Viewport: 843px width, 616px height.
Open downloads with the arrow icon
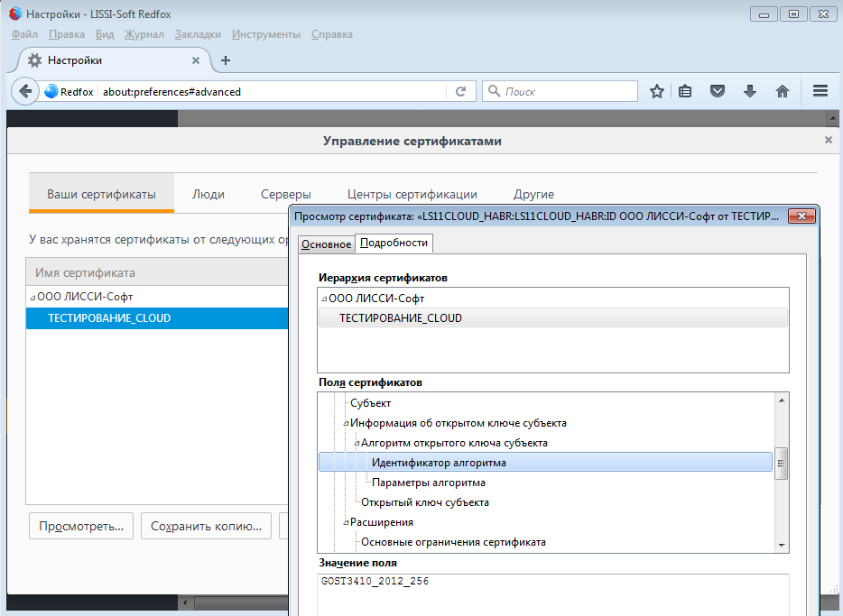[749, 91]
